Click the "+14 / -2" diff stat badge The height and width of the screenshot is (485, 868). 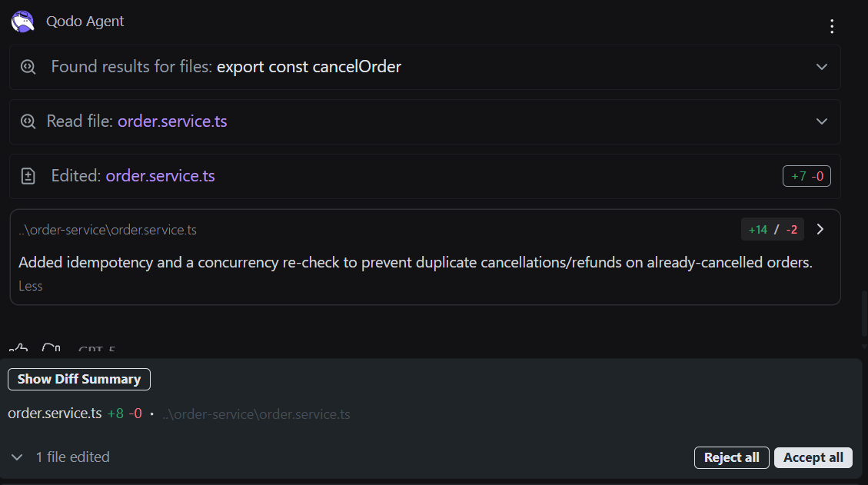772,228
